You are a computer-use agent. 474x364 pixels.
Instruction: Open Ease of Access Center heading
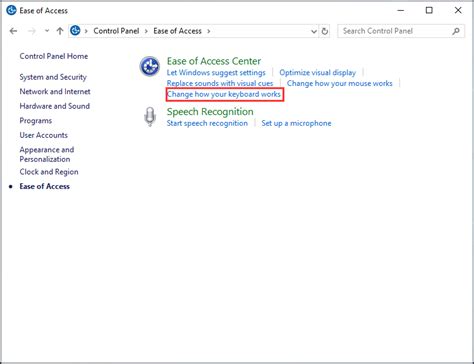click(214, 61)
